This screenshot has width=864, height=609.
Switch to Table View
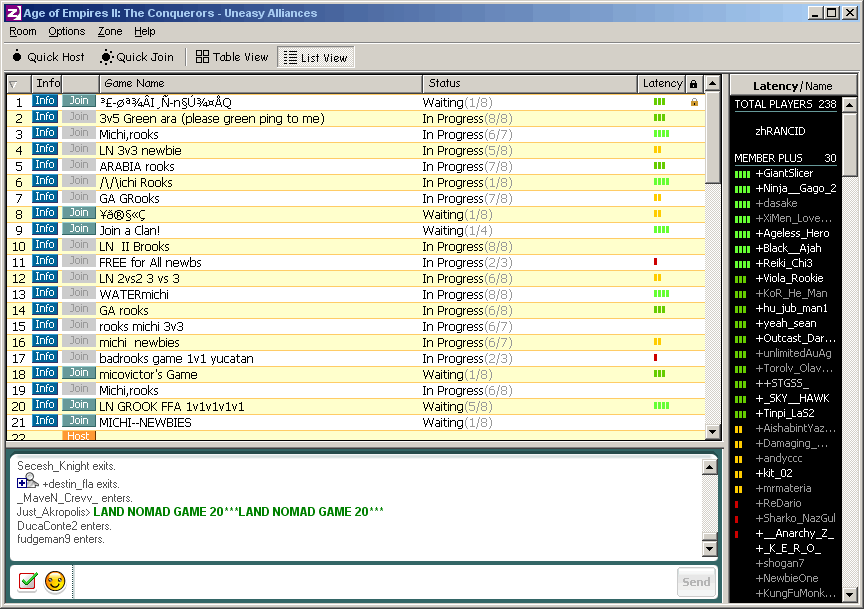click(x=232, y=58)
